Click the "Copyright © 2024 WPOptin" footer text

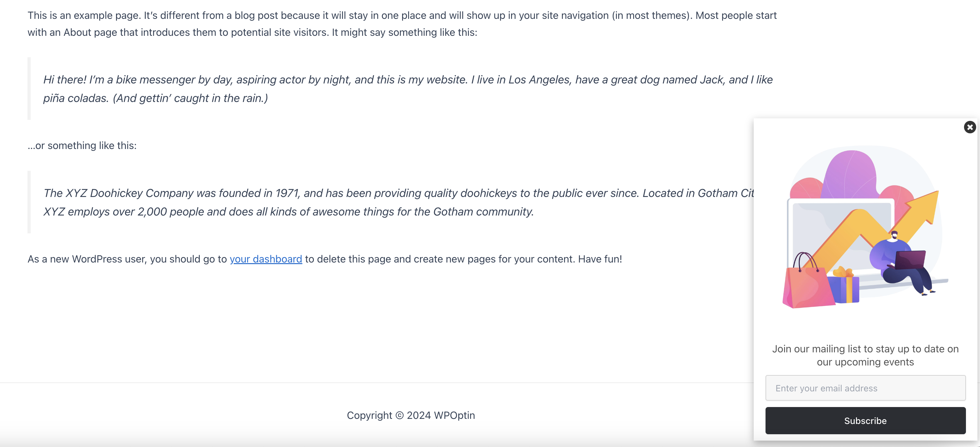(411, 415)
